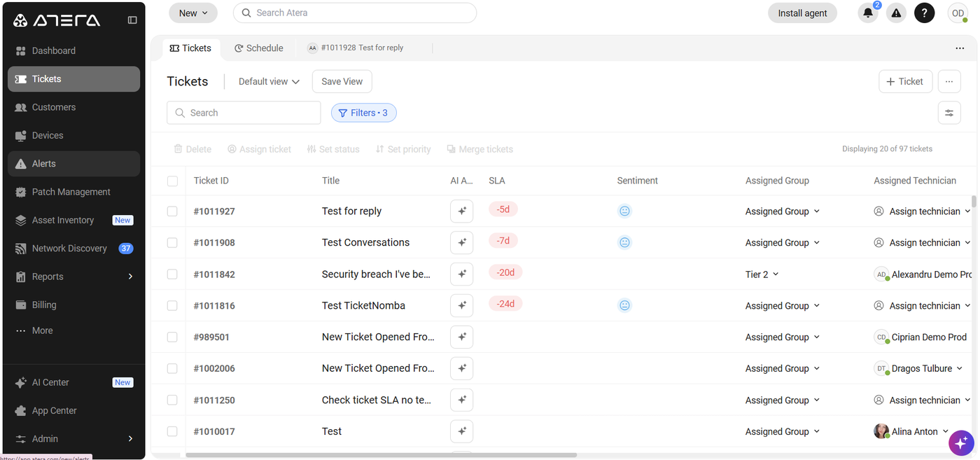
Task: Click AI action icon for ticket #1011250
Action: [x=462, y=400]
